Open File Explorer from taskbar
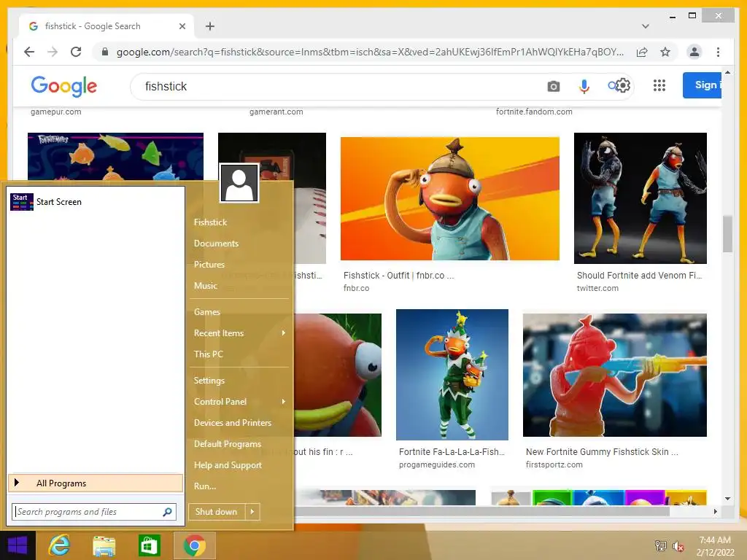This screenshot has height=560, width=747. pyautogui.click(x=104, y=546)
